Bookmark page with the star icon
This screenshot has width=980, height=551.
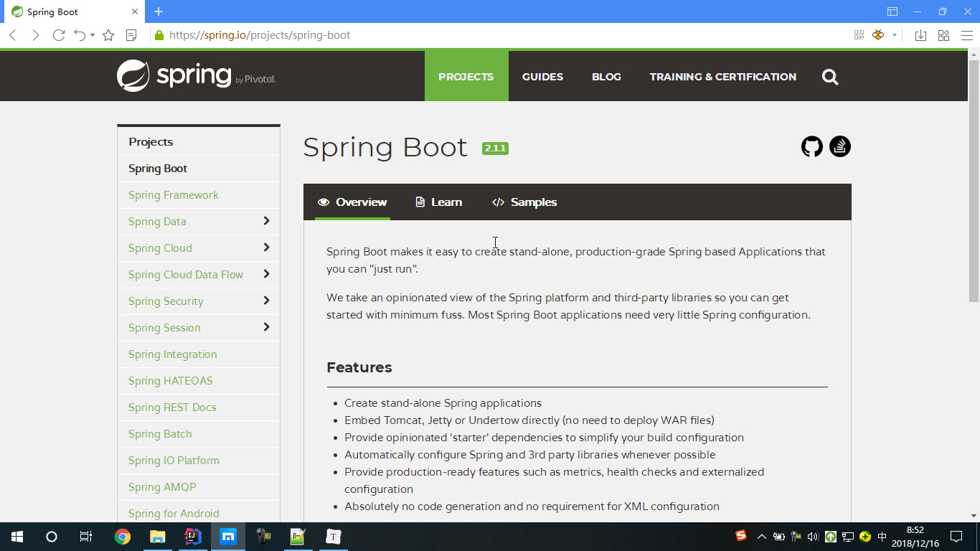click(108, 35)
